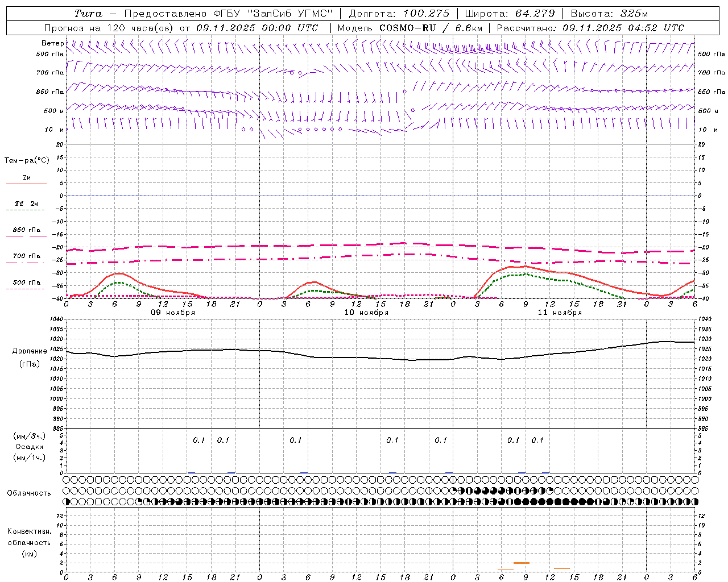
Task: Click the "Облачность" cloud cover row label
Action: pyautogui.click(x=29, y=493)
